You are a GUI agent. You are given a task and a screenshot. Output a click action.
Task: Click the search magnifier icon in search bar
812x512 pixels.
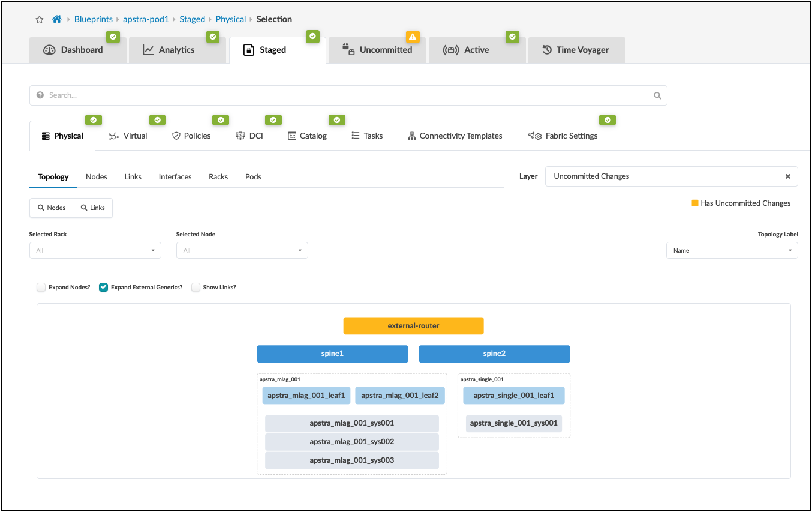pos(657,95)
